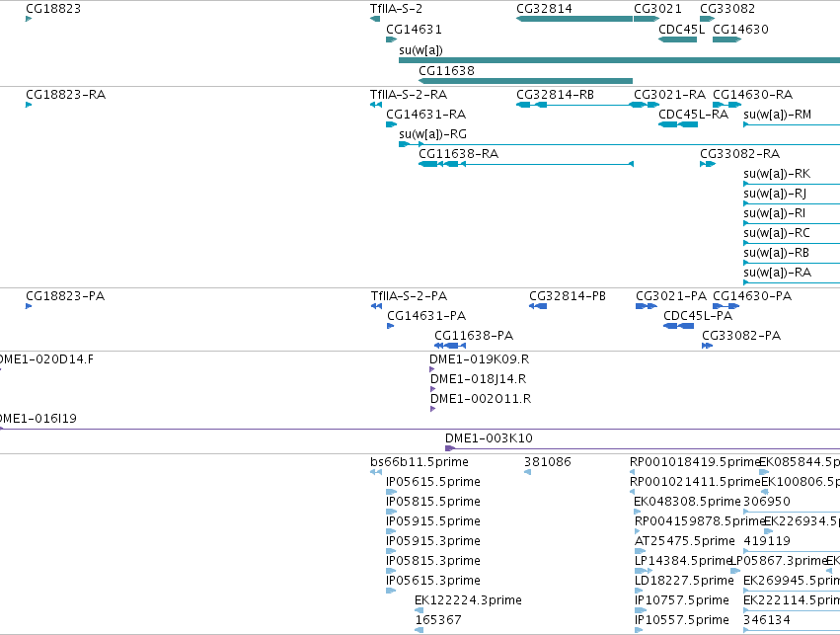Image resolution: width=840 pixels, height=635 pixels.
Task: Click the su(w[a])-RG transcript label
Action: click(x=432, y=134)
